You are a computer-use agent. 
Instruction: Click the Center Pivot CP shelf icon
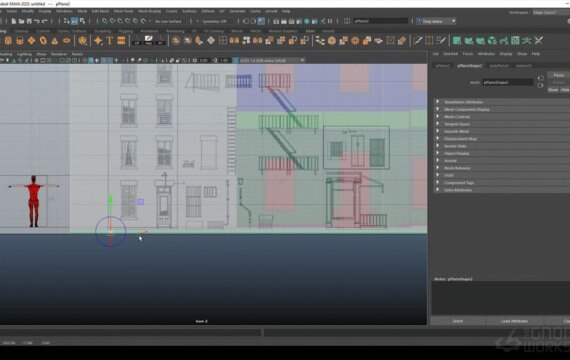[137, 40]
